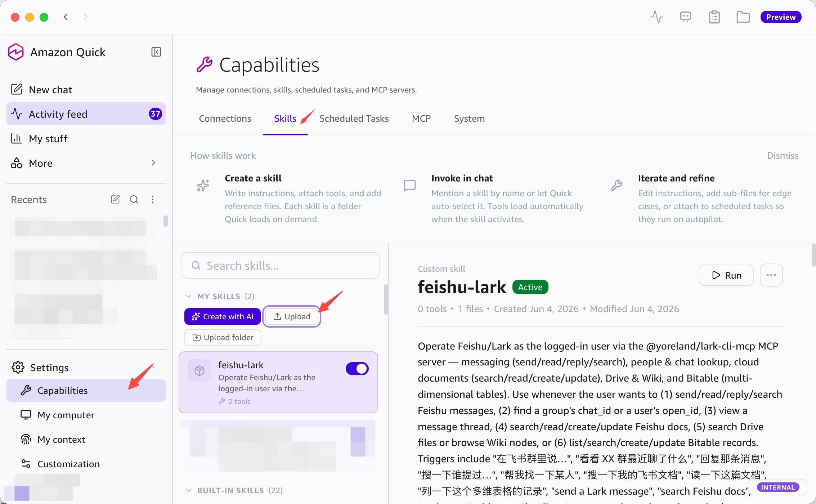Viewport: 816px width, 504px height.
Task: Collapse the Settings section
Action: click(x=153, y=367)
